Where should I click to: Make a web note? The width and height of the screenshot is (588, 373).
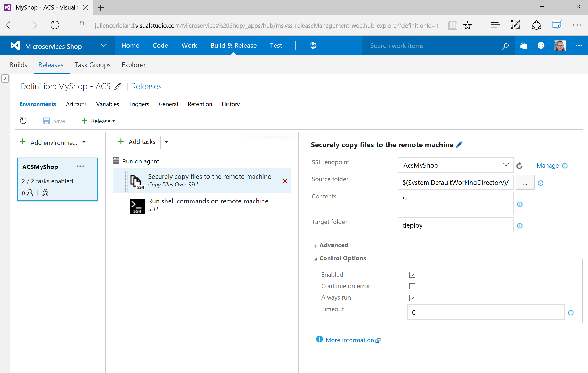(x=516, y=25)
